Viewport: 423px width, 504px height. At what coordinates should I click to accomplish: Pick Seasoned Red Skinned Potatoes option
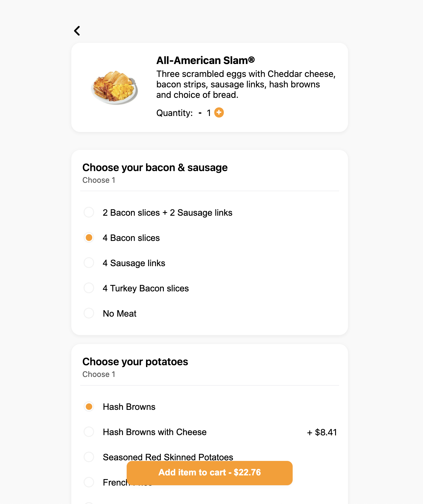click(x=89, y=457)
